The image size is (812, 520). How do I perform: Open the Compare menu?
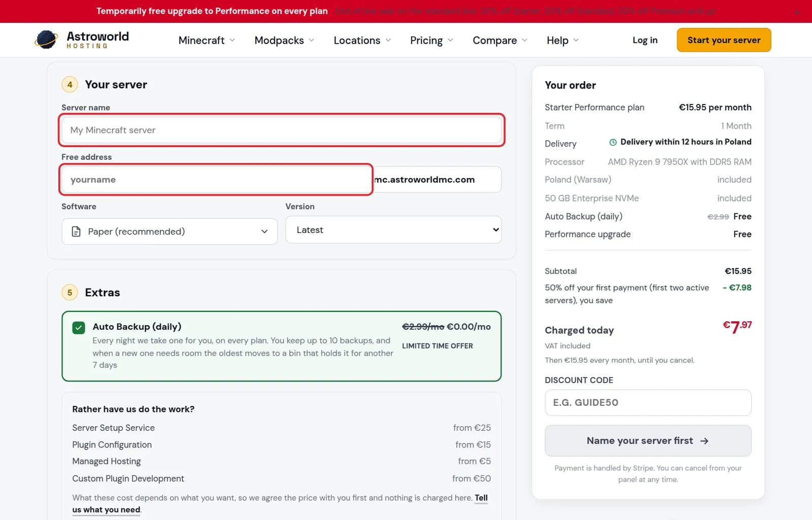pos(500,40)
